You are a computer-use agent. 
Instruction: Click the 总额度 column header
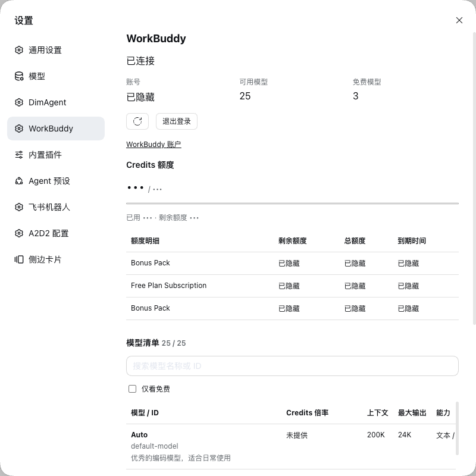355,241
